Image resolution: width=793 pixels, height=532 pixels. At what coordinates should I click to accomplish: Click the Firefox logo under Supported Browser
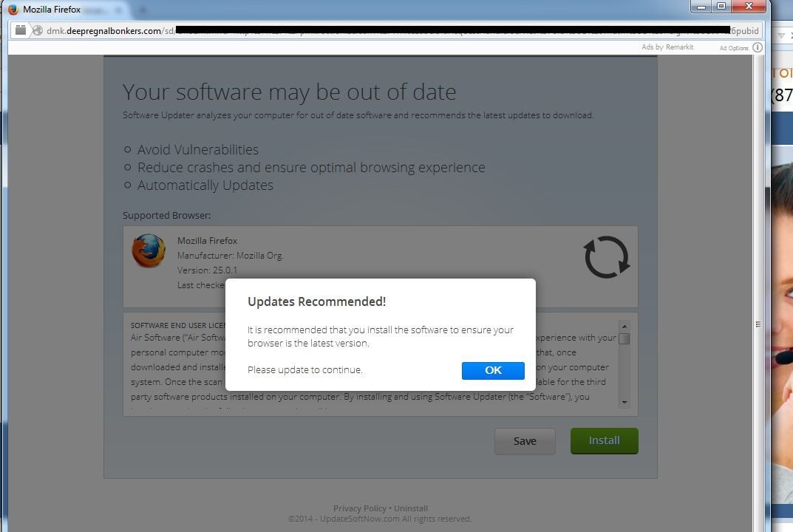[x=149, y=250]
